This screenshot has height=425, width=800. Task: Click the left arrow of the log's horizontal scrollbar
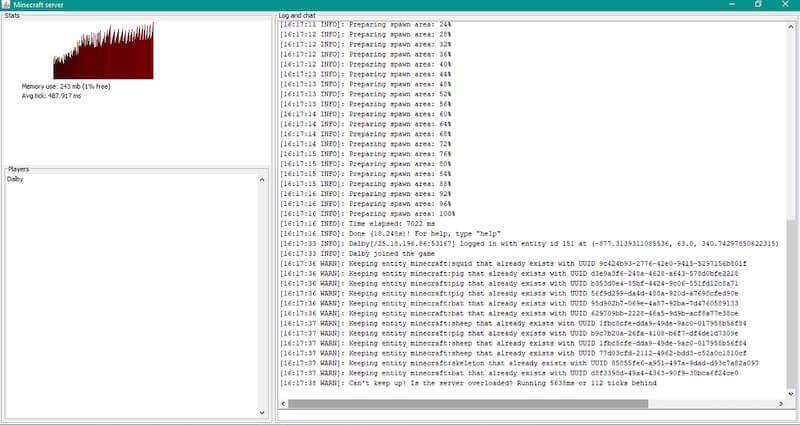[283, 404]
